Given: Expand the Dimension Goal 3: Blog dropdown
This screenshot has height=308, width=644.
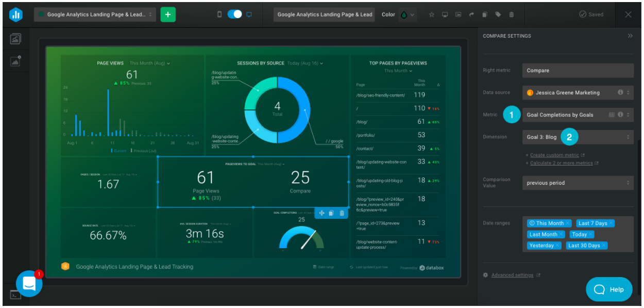Looking at the screenshot, I should (x=578, y=137).
